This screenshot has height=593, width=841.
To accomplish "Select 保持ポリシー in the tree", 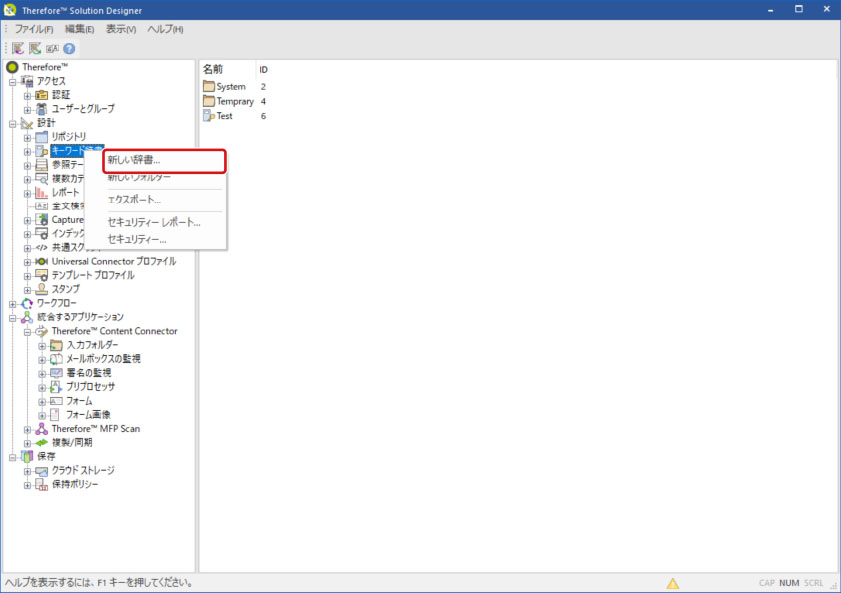I will pyautogui.click(x=75, y=484).
